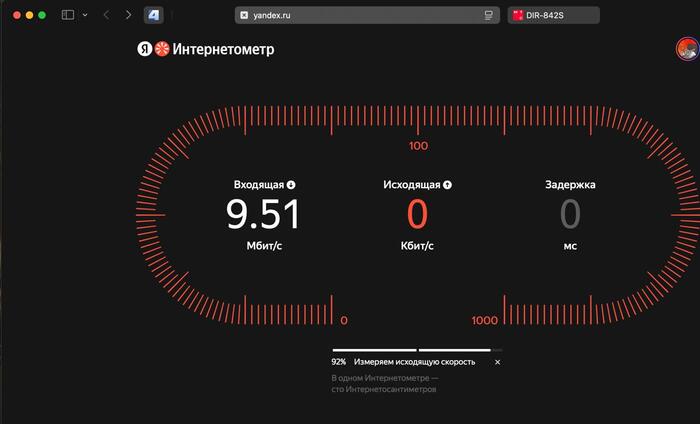Go forward to the next page
Viewport: 700px width, 424px height.
(x=128, y=15)
